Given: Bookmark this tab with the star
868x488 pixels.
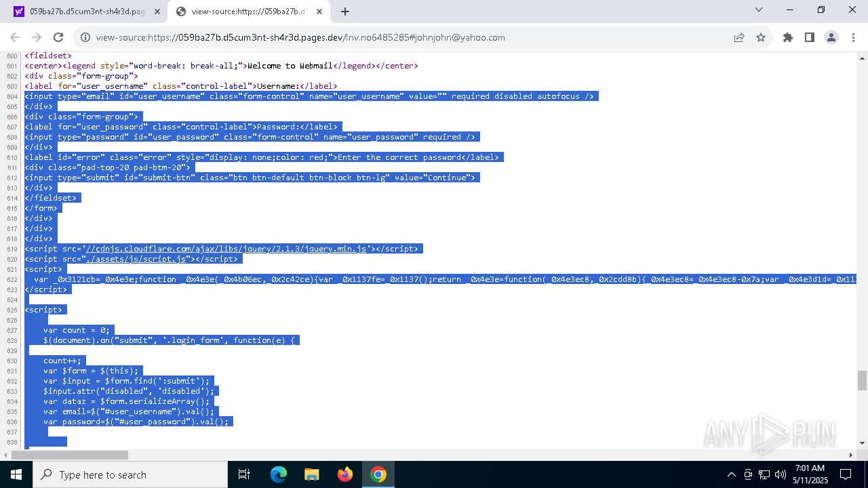Looking at the screenshot, I should tap(761, 37).
